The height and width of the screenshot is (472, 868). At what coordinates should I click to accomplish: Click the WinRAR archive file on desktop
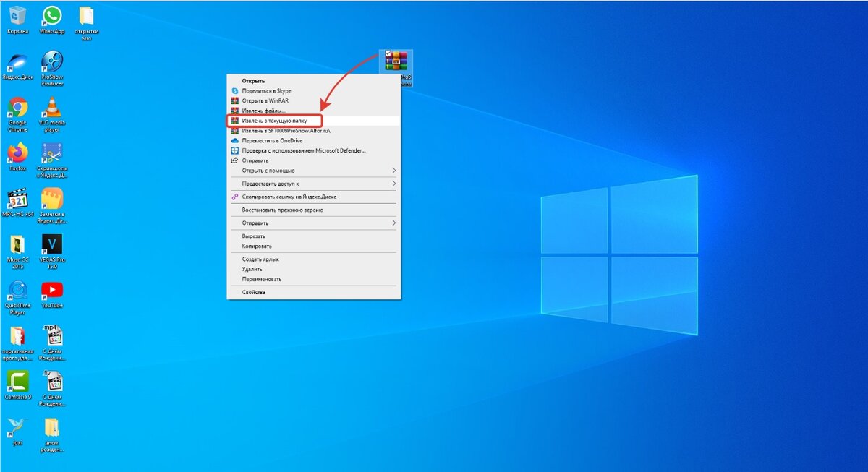(x=397, y=69)
